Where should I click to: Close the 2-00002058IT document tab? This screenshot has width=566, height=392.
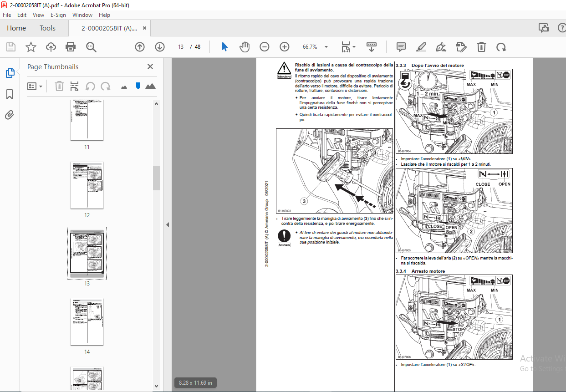point(144,28)
